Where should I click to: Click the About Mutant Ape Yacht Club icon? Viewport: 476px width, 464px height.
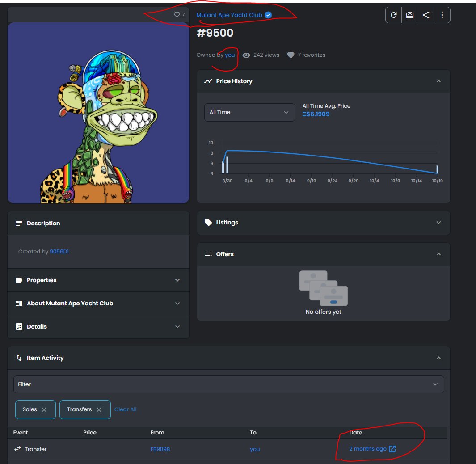[19, 303]
